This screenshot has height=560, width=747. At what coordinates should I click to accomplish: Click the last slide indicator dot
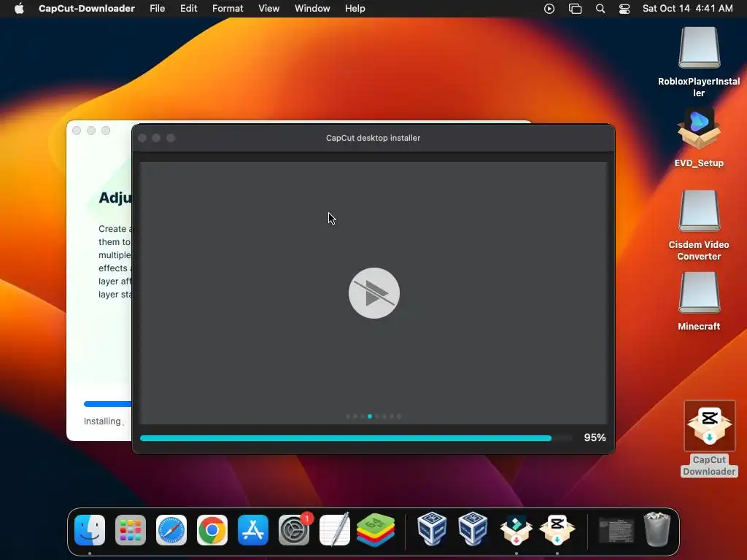pos(399,416)
